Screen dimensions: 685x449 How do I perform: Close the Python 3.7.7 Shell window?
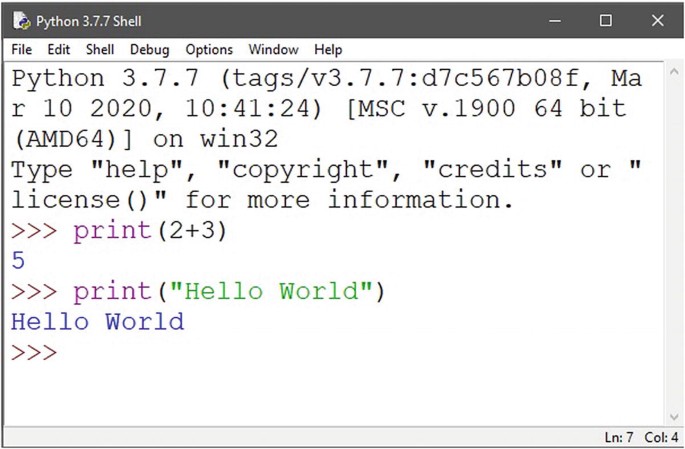tap(657, 20)
